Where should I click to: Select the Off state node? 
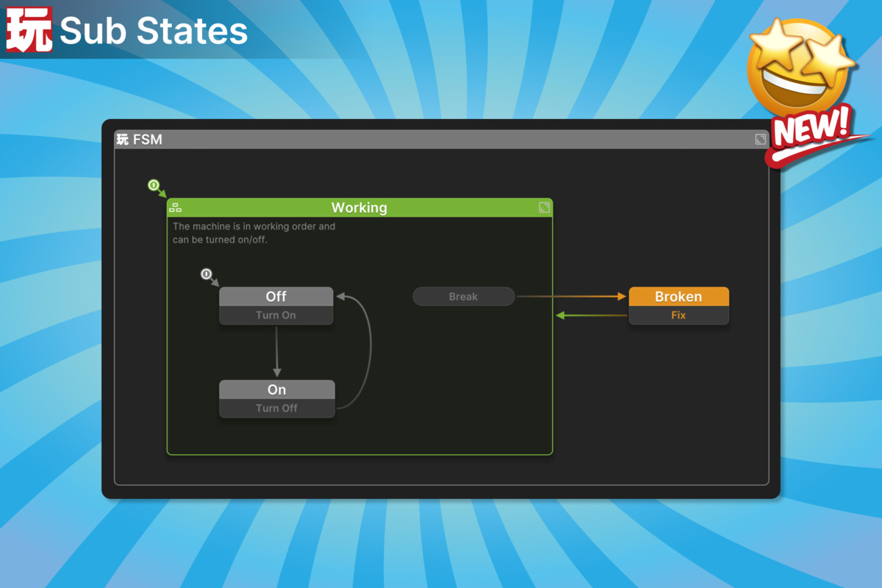click(x=276, y=296)
